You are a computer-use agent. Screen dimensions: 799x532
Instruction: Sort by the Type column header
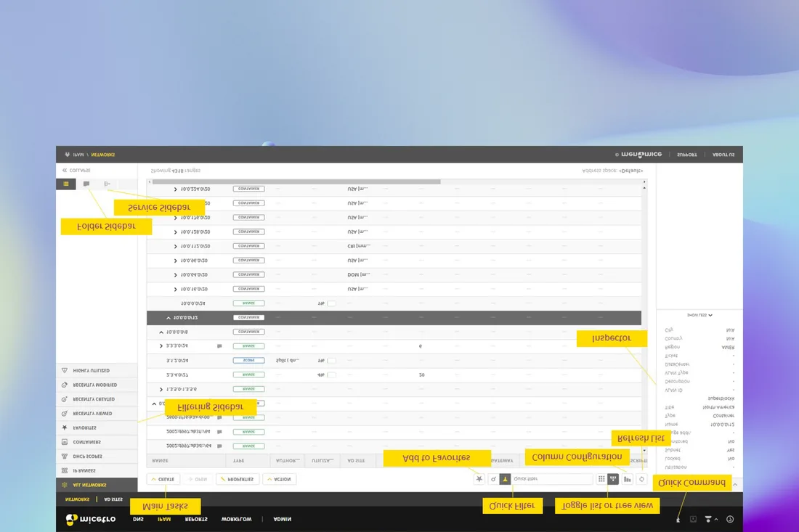(248, 461)
